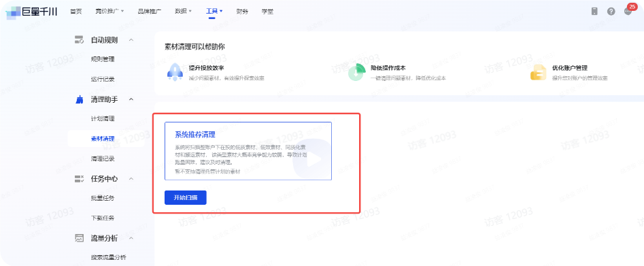
Task: Collapse the 清理助手 section chevron
Action: [x=131, y=99]
